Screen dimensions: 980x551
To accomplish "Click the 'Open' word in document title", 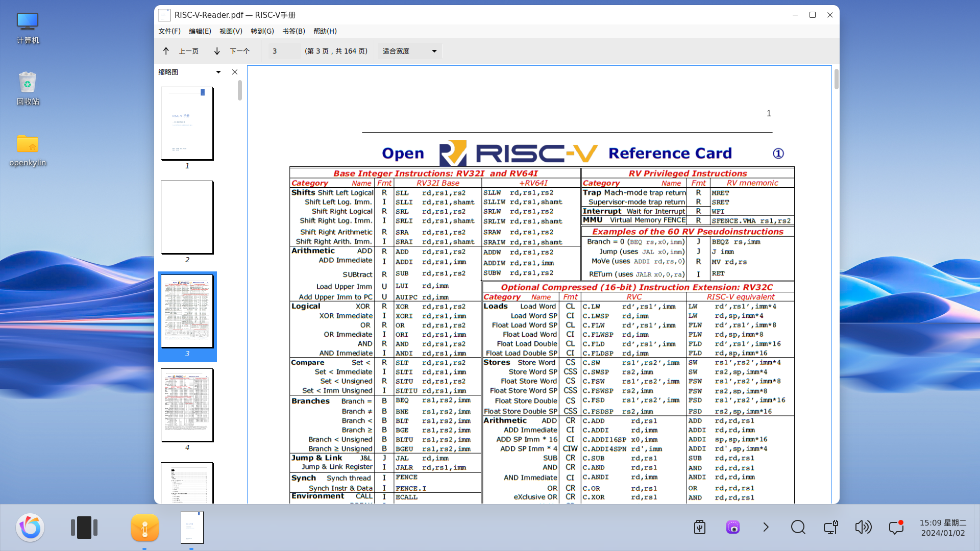I will tap(403, 154).
